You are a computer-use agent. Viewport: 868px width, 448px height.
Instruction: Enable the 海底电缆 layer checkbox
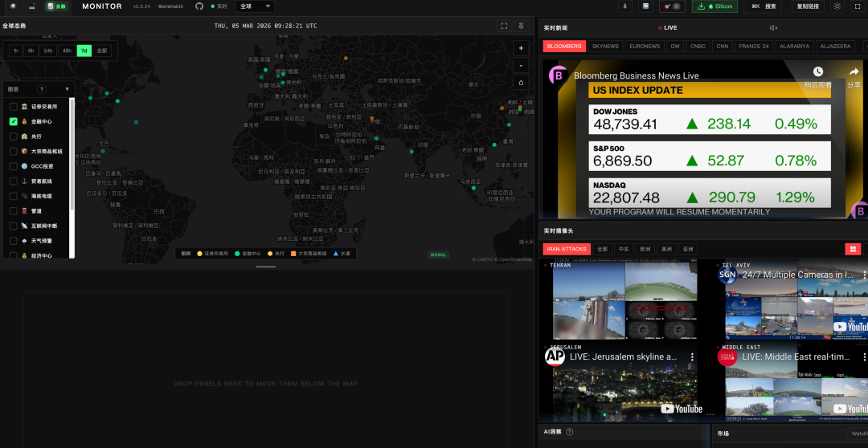[x=14, y=196]
